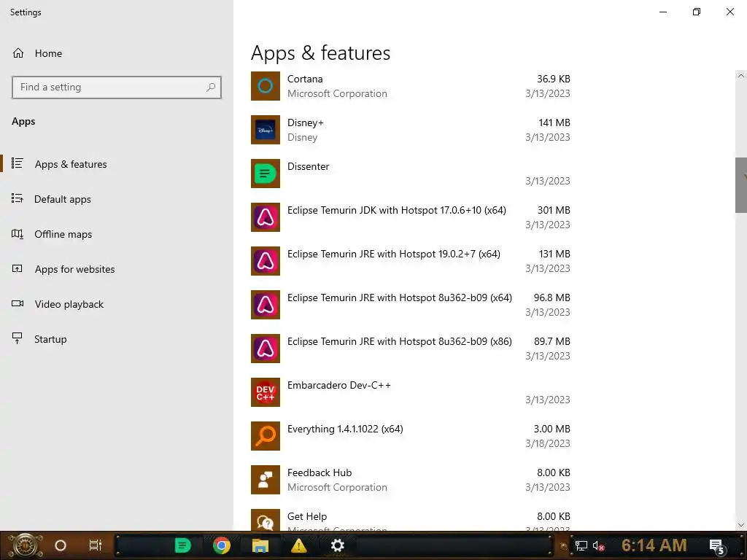Select the Cortana app name
Image resolution: width=747 pixels, height=560 pixels.
[305, 79]
